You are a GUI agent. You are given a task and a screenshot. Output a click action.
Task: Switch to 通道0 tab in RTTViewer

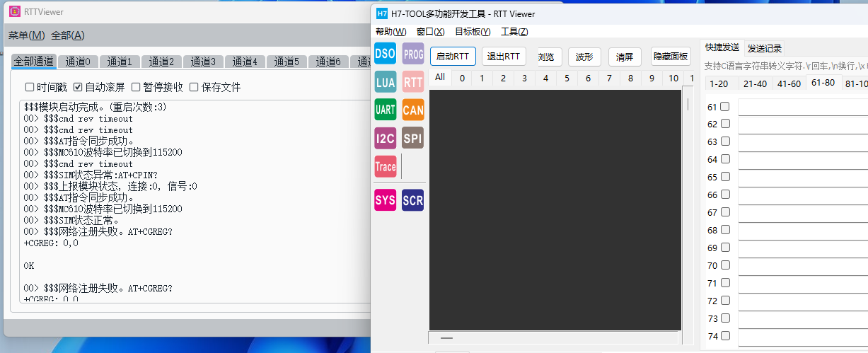pos(78,62)
